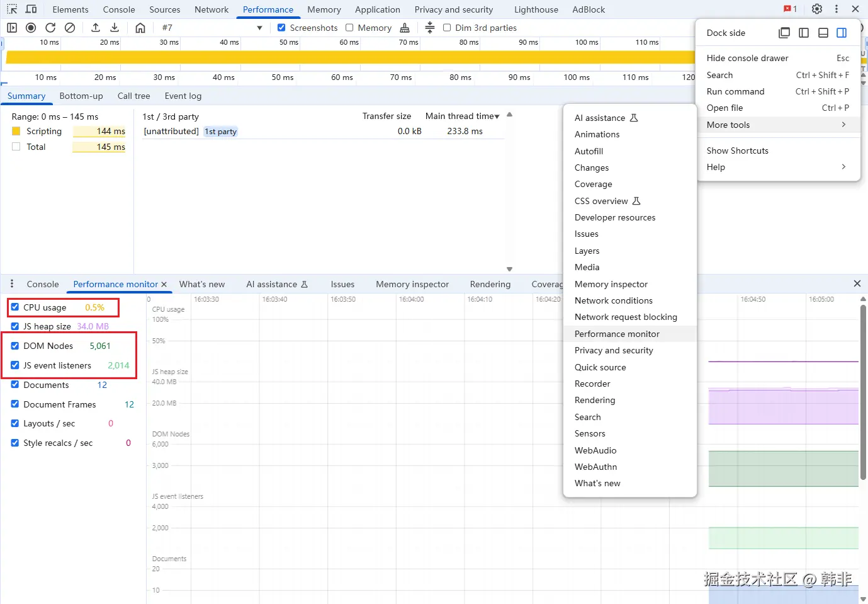Screen dimensions: 868x604
Task: Click the AI assistance flask icon in menu
Action: pyautogui.click(x=634, y=118)
